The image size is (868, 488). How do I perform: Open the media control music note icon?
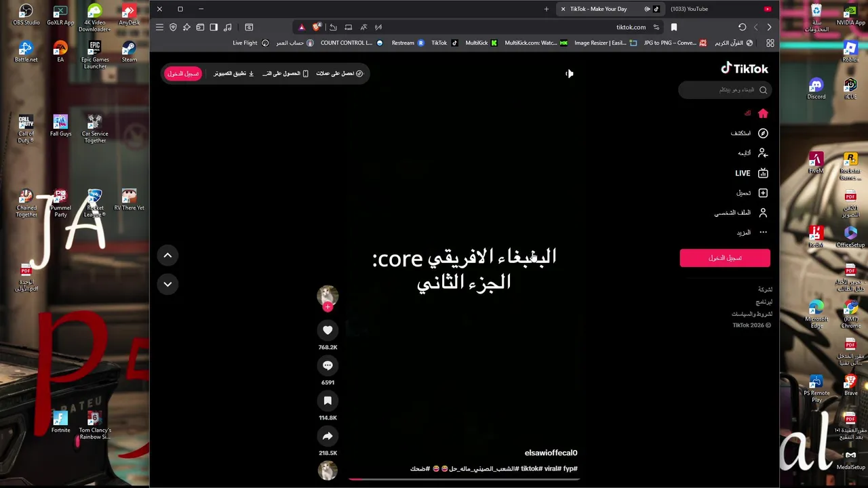coord(228,27)
